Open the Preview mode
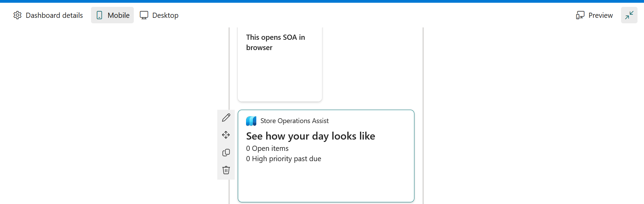This screenshot has height=204, width=644. 594,15
